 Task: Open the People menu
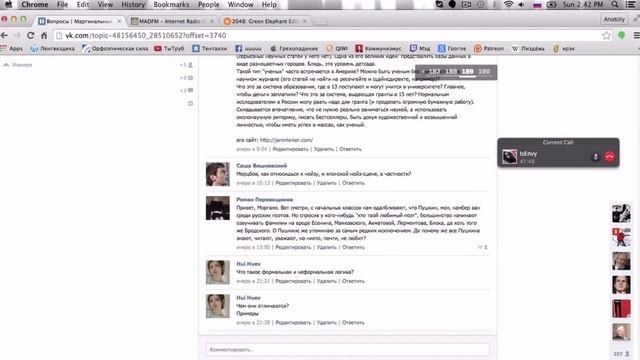[x=209, y=4]
